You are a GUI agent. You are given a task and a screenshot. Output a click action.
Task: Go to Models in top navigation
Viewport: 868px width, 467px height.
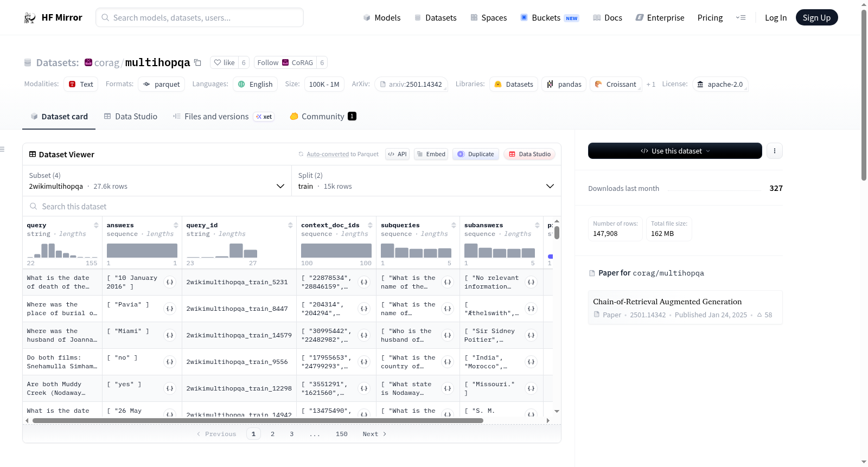pos(382,18)
